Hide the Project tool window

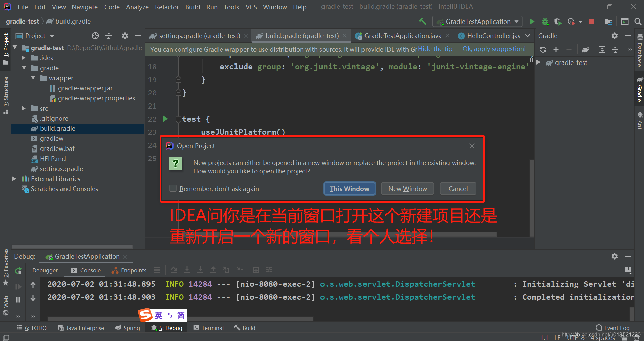tap(138, 36)
